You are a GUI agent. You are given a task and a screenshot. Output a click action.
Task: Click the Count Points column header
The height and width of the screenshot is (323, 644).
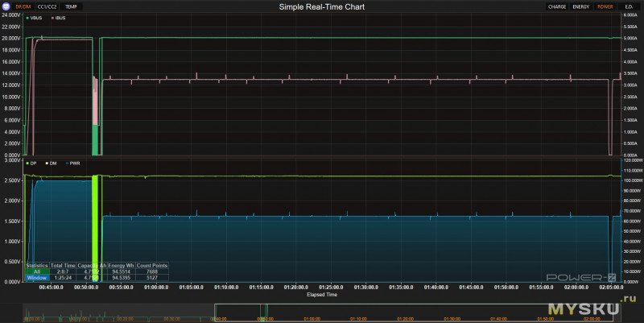coord(152,264)
